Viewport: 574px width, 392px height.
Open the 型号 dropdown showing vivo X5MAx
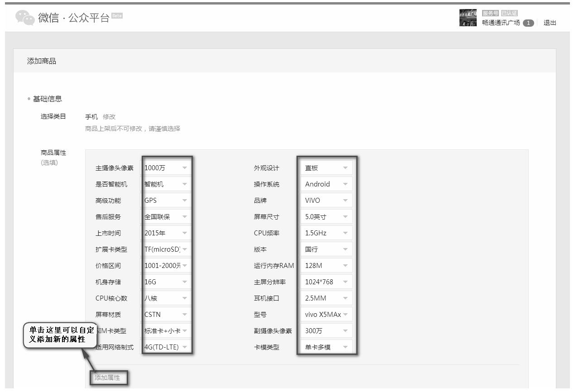tap(326, 315)
